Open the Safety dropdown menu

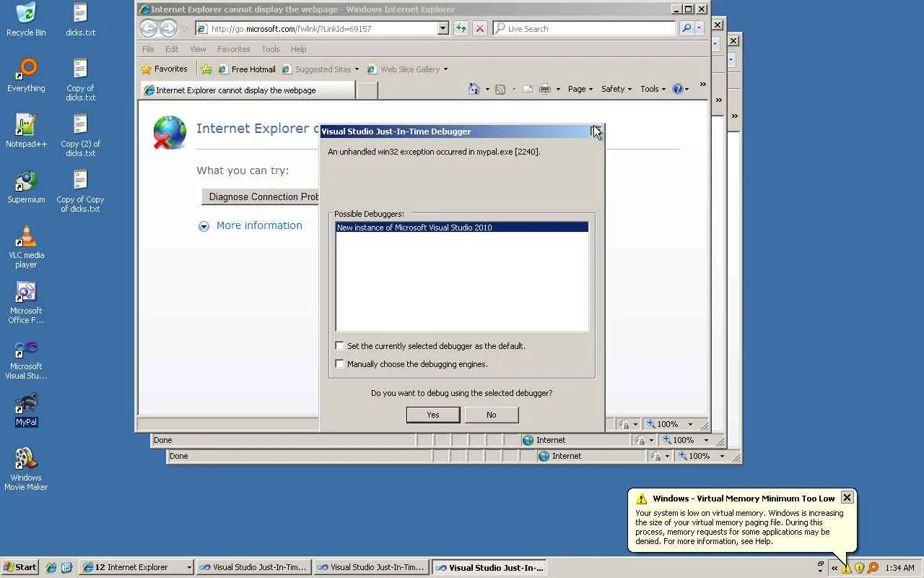[x=616, y=89]
